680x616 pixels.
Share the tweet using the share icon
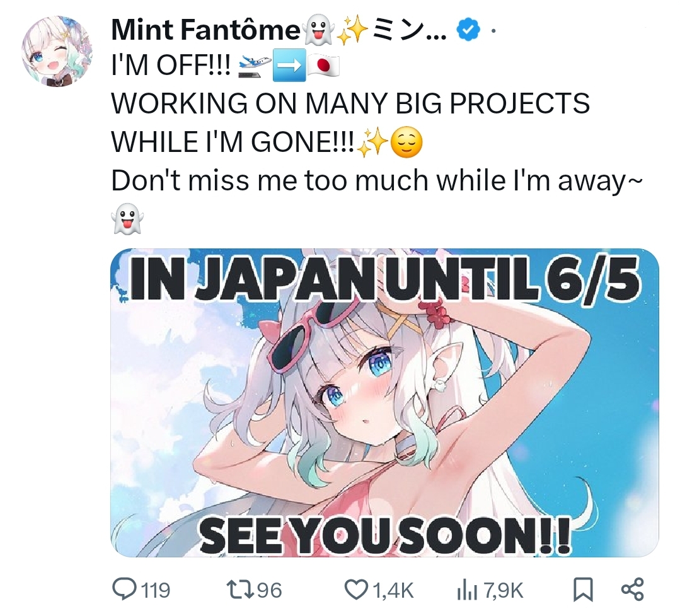pos(632,590)
